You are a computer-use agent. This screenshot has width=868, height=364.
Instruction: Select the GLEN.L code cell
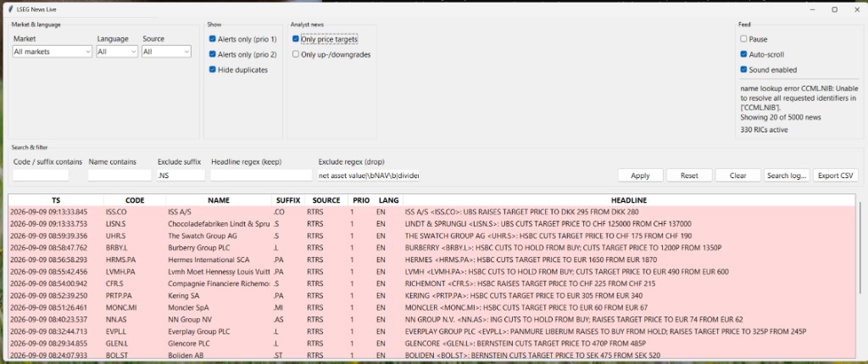tap(135, 343)
